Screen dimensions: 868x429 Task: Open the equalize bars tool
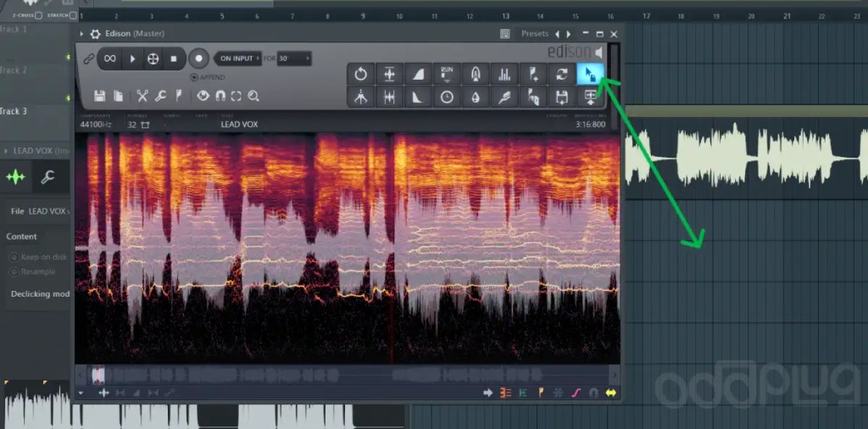pyautogui.click(x=504, y=74)
